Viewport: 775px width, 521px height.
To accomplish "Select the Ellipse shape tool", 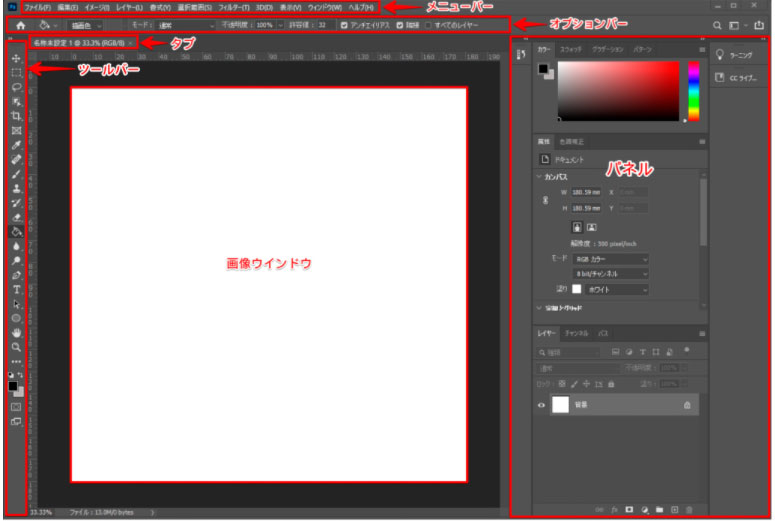I will coord(16,318).
